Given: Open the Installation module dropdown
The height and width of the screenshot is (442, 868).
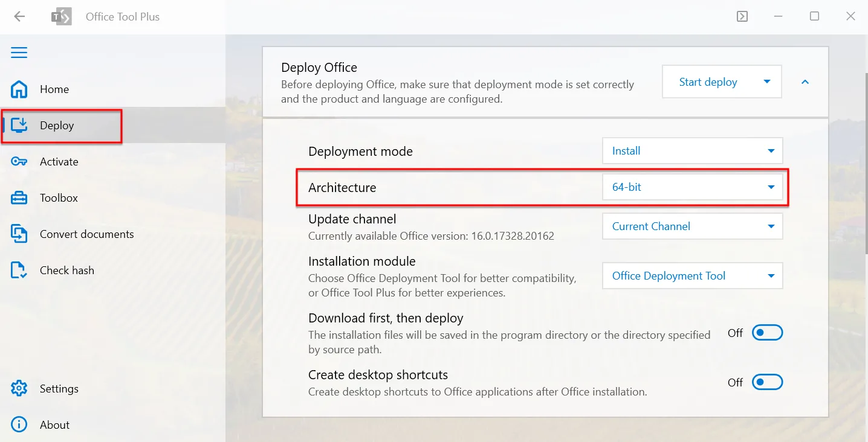Looking at the screenshot, I should click(692, 276).
